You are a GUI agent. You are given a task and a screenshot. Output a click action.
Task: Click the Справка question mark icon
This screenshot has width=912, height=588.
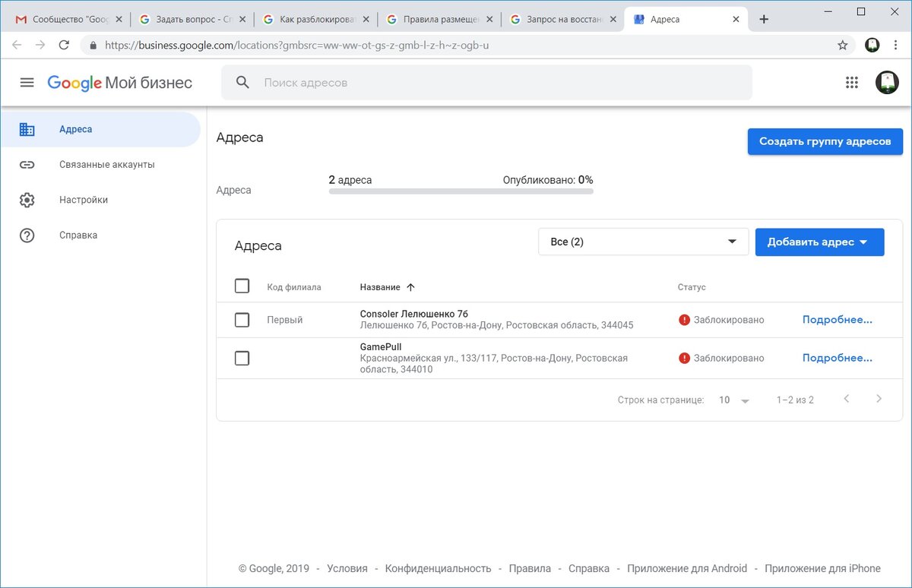(x=27, y=235)
